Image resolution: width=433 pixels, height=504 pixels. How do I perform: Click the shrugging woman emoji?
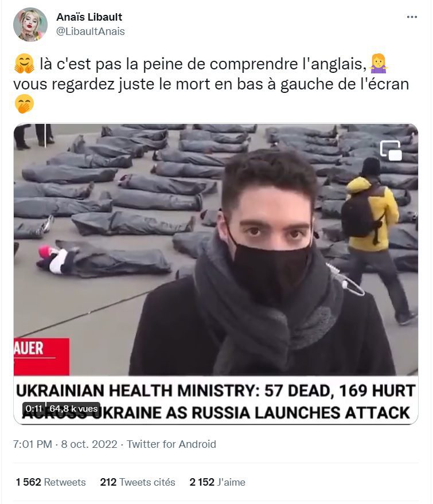pos(379,63)
